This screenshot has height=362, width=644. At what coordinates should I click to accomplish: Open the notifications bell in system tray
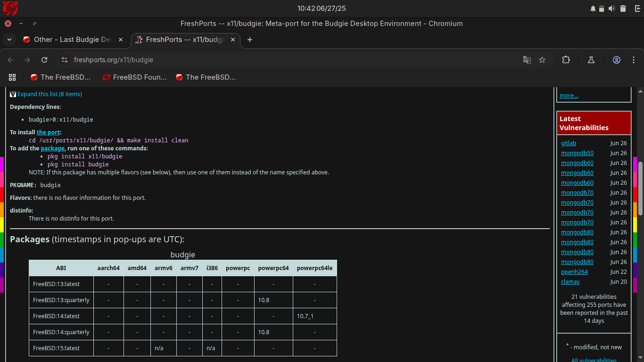[593, 8]
